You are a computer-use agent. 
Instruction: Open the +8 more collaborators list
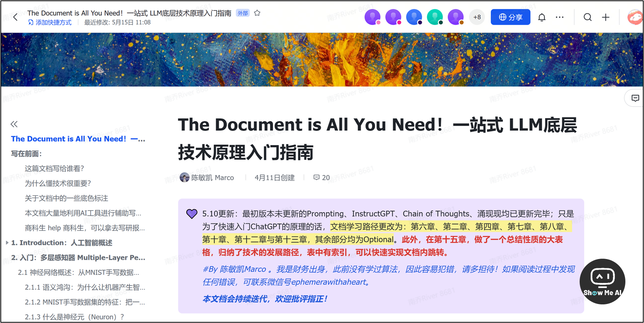[x=477, y=17]
